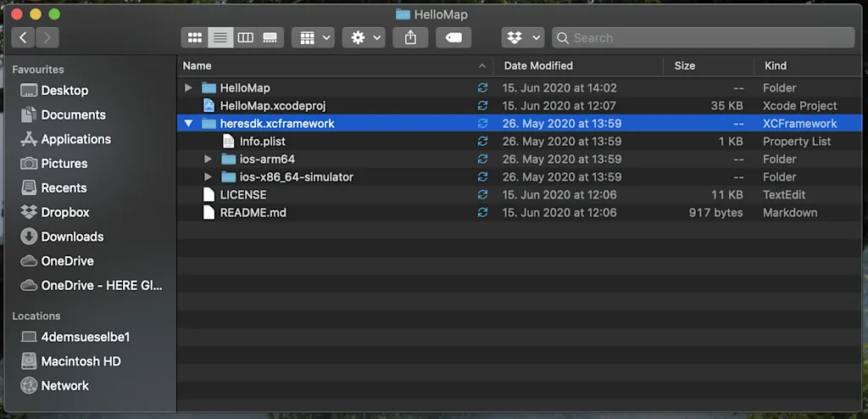Click sync status icon for HelloMap folder row

point(482,87)
